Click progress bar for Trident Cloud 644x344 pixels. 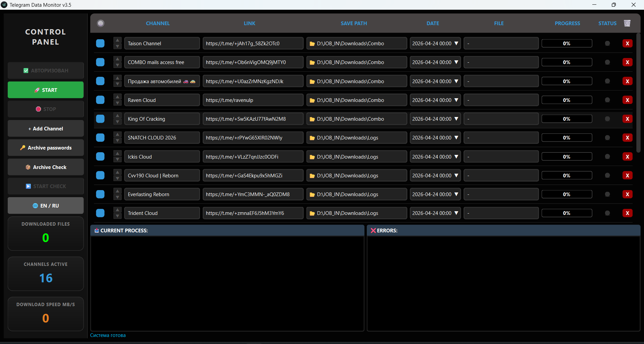(x=567, y=213)
